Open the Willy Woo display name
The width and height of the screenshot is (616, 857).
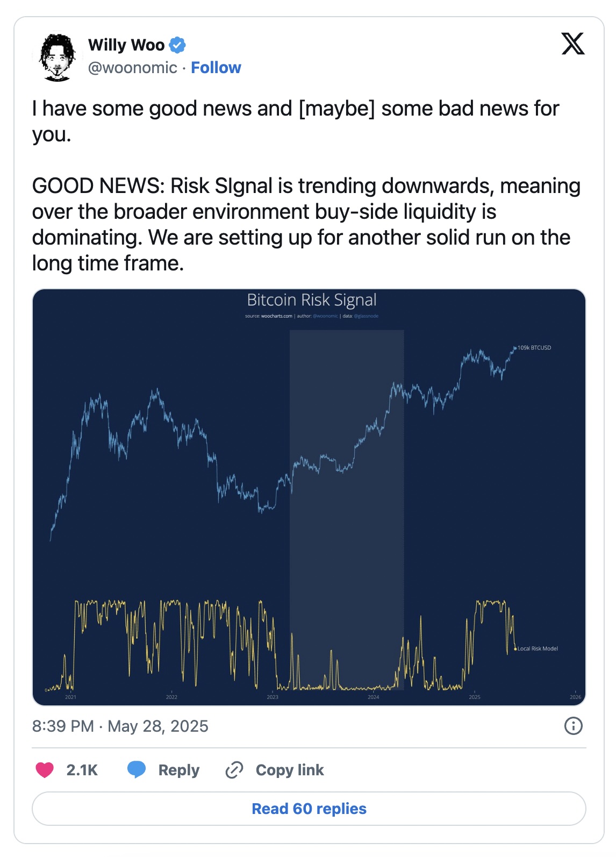126,45
